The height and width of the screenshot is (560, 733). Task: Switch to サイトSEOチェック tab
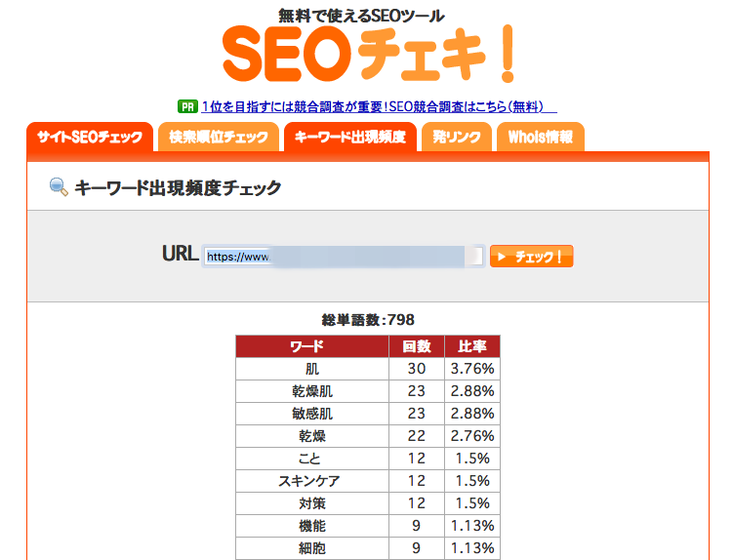(x=90, y=137)
